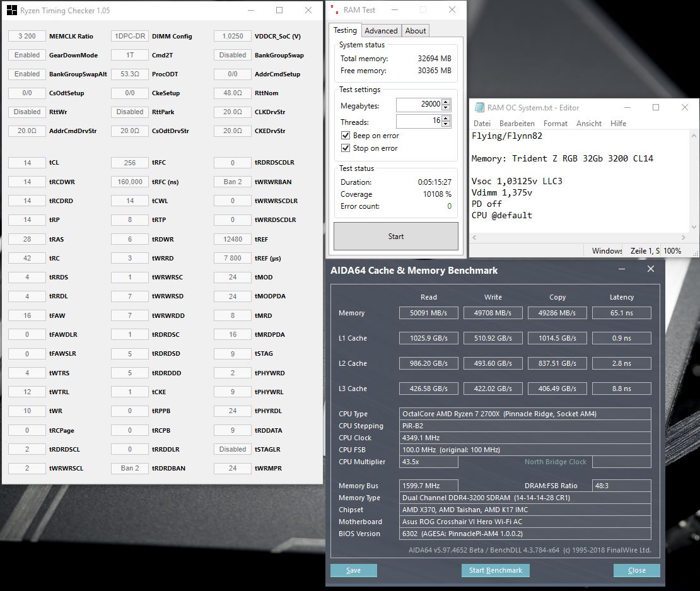Minimize the RAM Test window
This screenshot has width=700, height=591.
tap(395, 10)
